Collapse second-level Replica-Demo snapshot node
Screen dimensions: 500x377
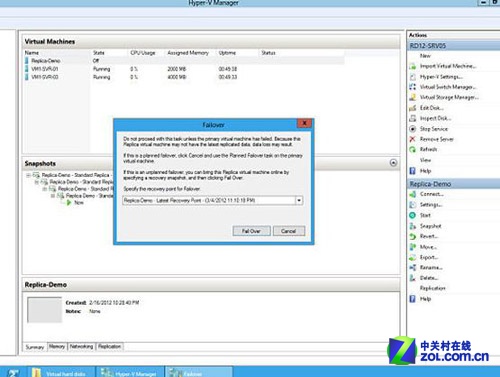pyautogui.click(x=37, y=182)
